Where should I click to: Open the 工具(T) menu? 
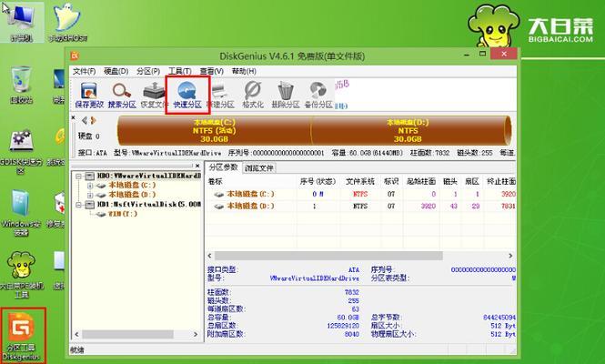point(180,71)
